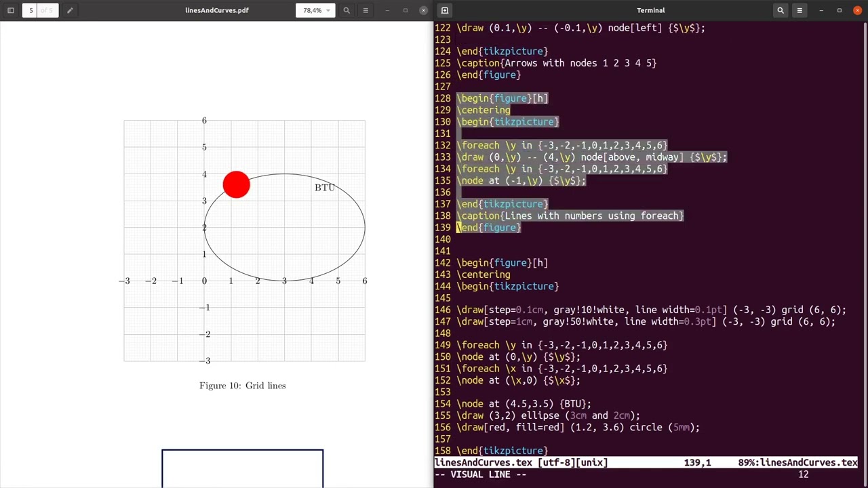This screenshot has height=488, width=868.
Task: Click \node at (-1,\y) on line 135
Action: pyautogui.click(x=521, y=180)
